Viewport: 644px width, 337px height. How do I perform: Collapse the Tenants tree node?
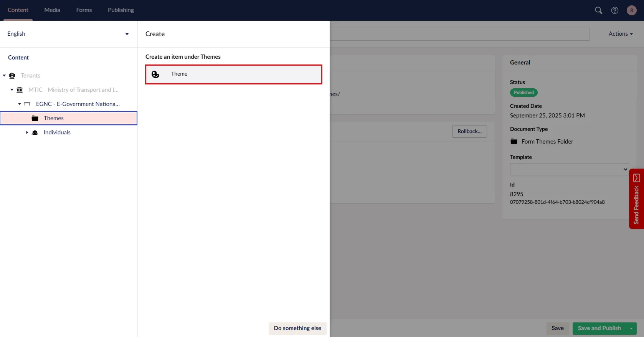pos(4,76)
